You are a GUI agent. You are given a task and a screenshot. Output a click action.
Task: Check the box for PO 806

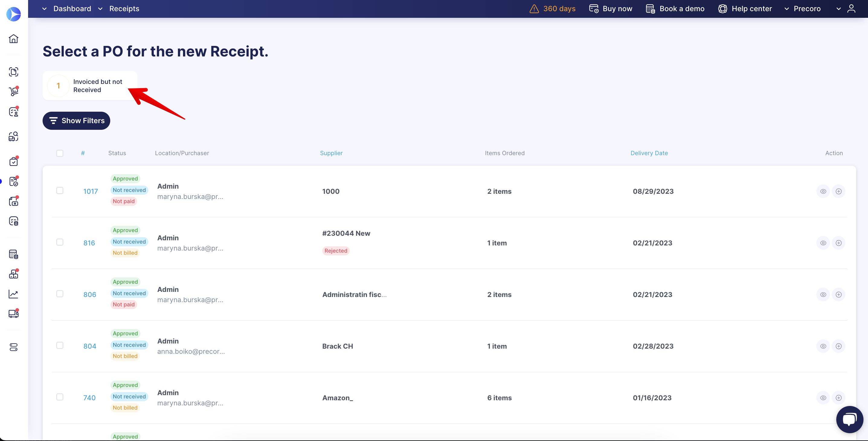pyautogui.click(x=59, y=294)
